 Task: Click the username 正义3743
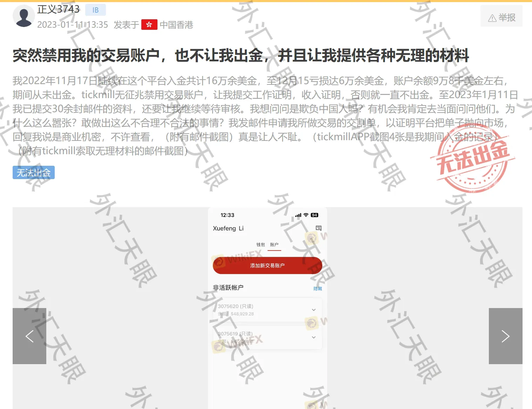[x=58, y=9]
